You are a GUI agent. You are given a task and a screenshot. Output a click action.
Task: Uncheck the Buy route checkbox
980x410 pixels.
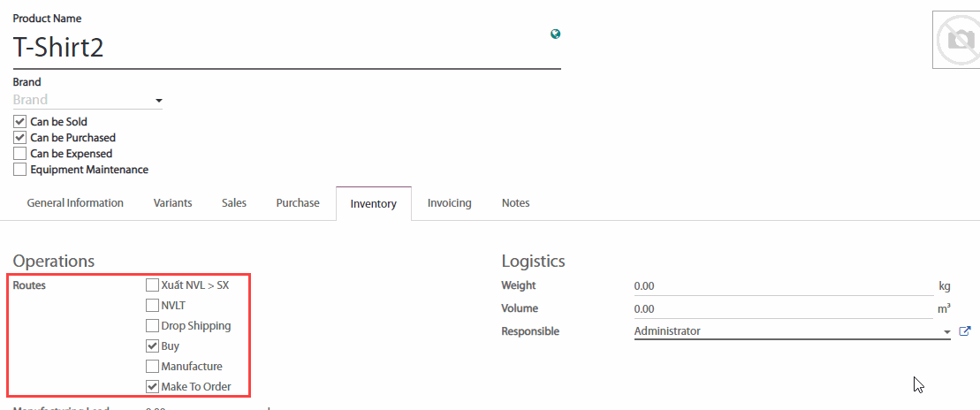coord(152,346)
